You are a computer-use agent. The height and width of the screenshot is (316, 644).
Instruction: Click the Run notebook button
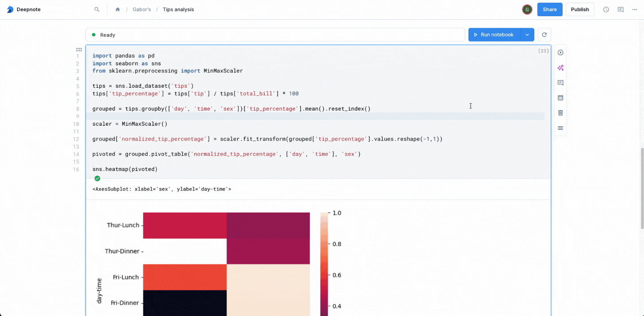494,34
